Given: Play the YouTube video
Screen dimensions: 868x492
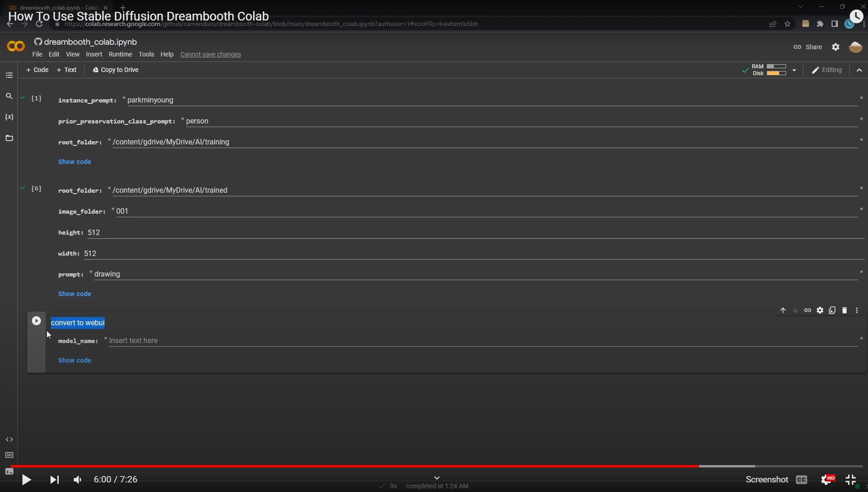Looking at the screenshot, I should (26, 480).
